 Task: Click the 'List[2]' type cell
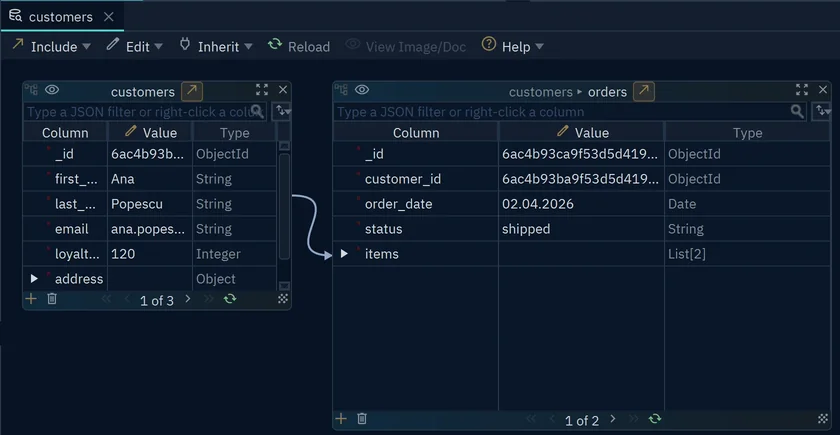(x=747, y=254)
